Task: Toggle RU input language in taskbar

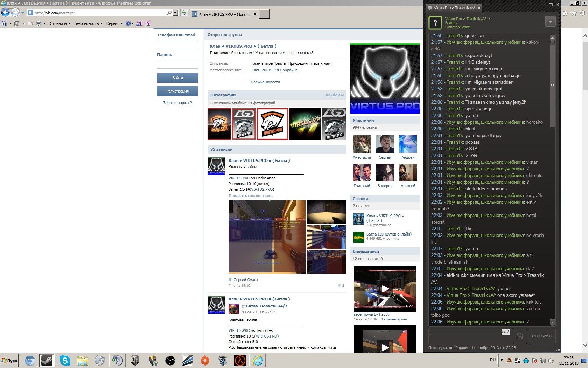Action: pyautogui.click(x=493, y=360)
